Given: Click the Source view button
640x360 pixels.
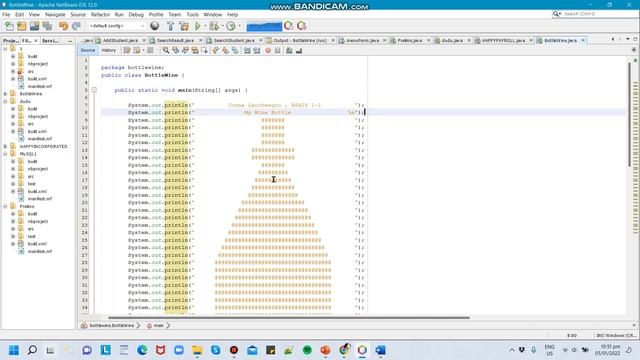Looking at the screenshot, I should [88, 50].
